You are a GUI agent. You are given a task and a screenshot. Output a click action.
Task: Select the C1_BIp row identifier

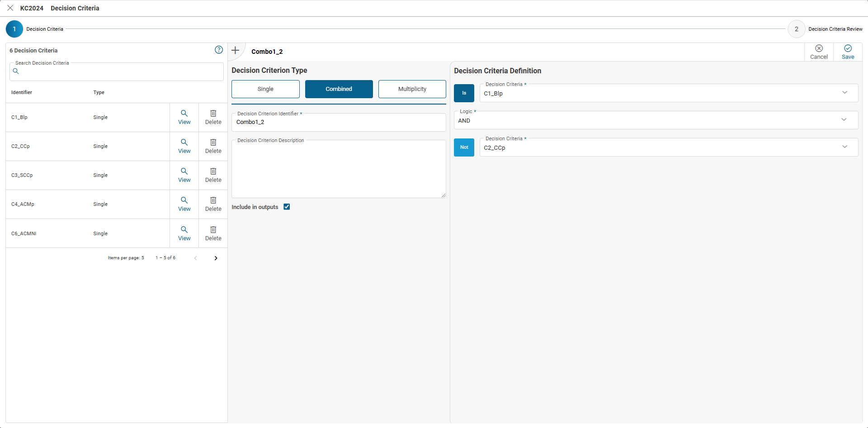[19, 117]
